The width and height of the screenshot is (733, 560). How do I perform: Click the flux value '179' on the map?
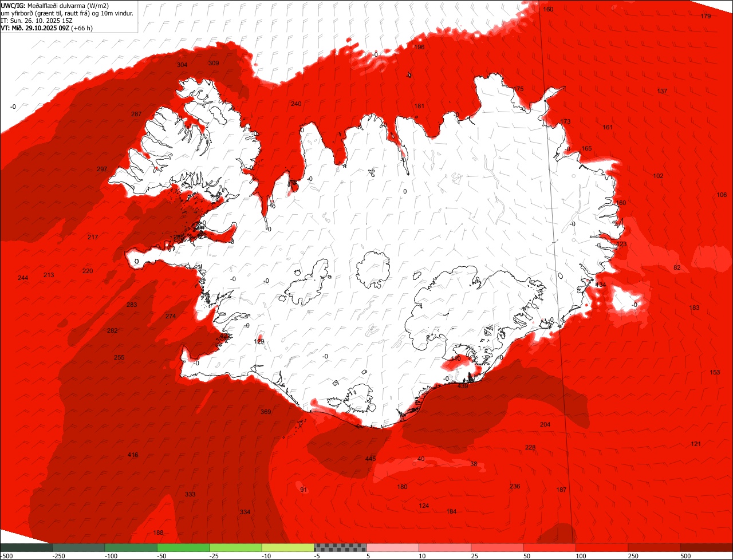pyautogui.click(x=706, y=16)
